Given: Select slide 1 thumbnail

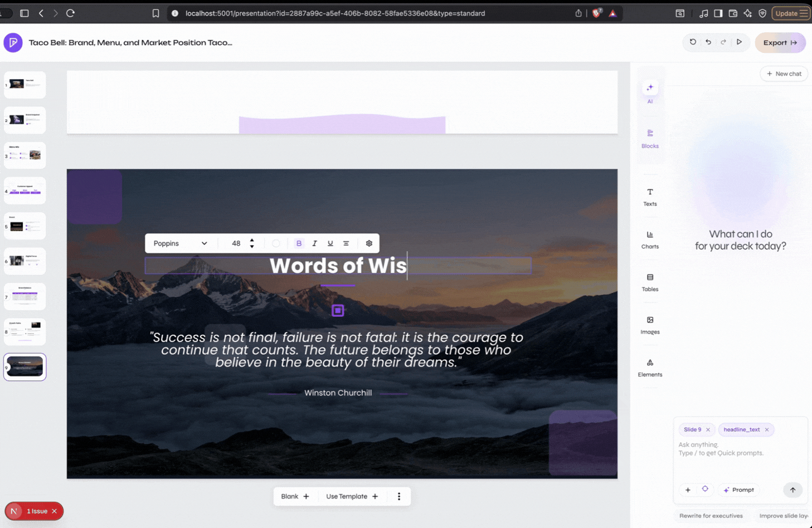Looking at the screenshot, I should 25,85.
